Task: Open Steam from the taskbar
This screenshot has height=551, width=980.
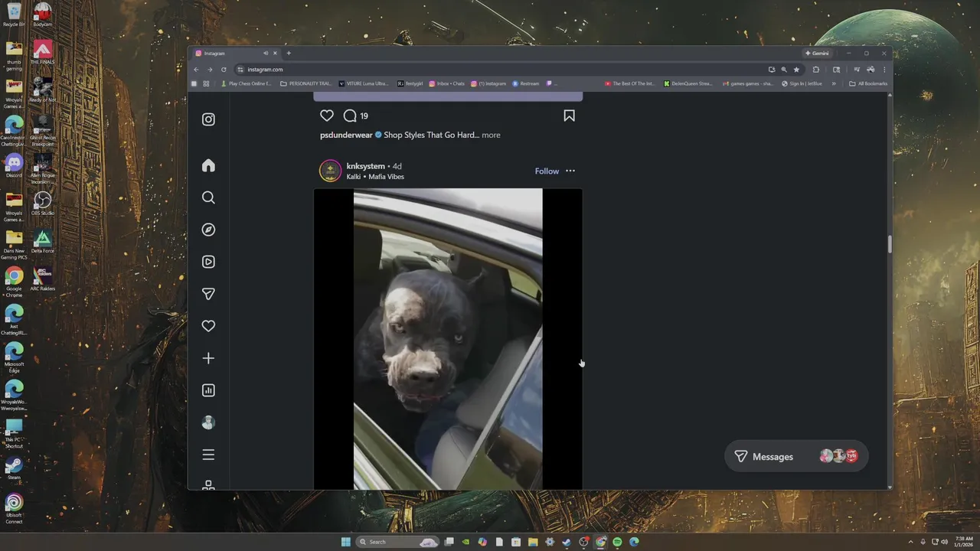Action: [566, 542]
